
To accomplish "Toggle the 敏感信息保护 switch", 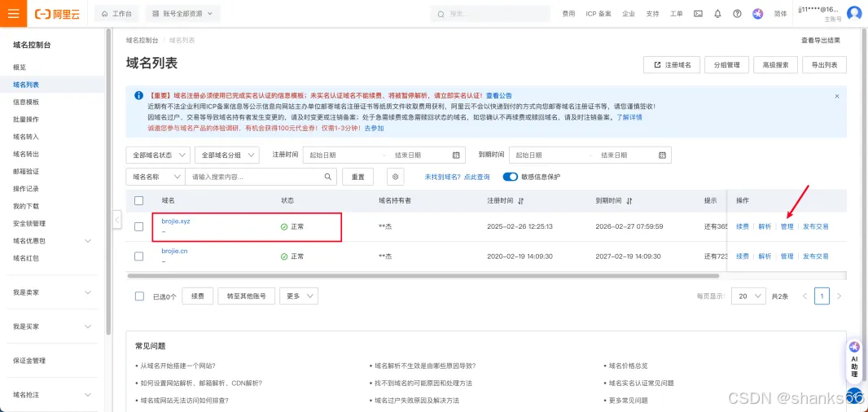I will point(510,177).
